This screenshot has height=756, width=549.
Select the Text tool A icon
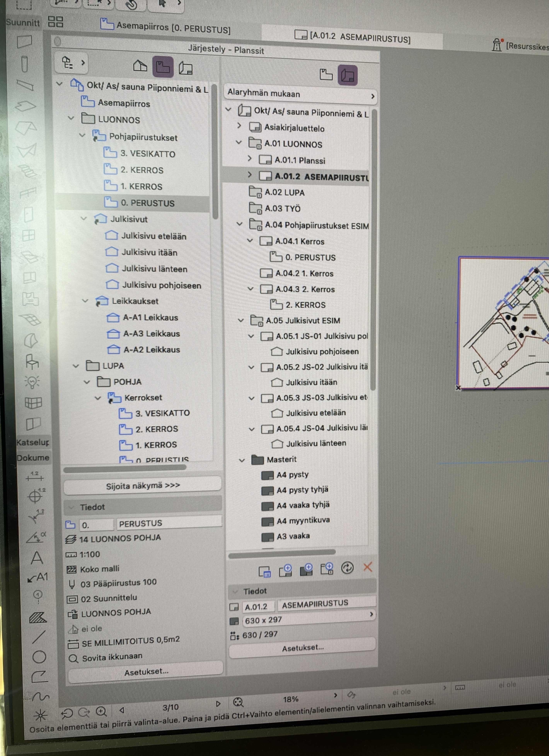coord(37,557)
